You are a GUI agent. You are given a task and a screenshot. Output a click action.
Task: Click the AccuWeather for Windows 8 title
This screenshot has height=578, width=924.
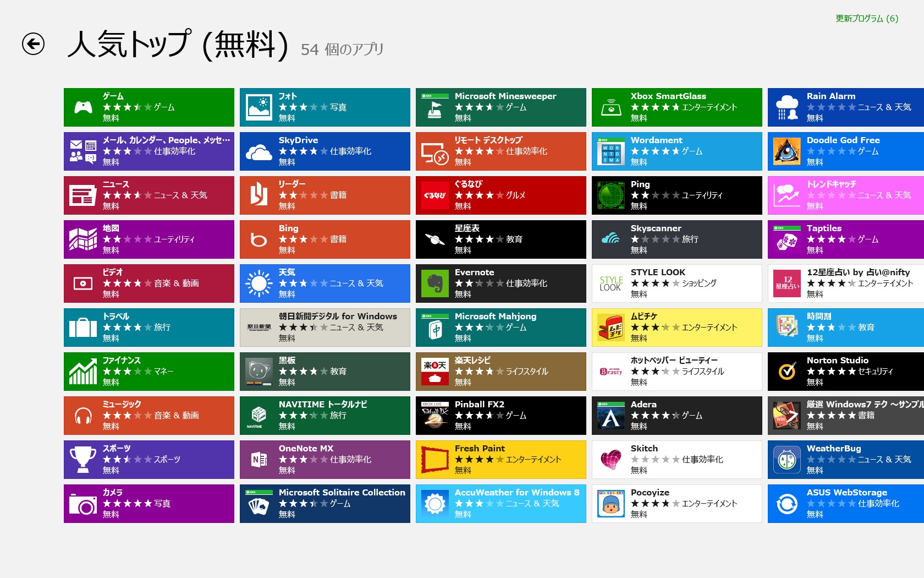click(x=517, y=493)
